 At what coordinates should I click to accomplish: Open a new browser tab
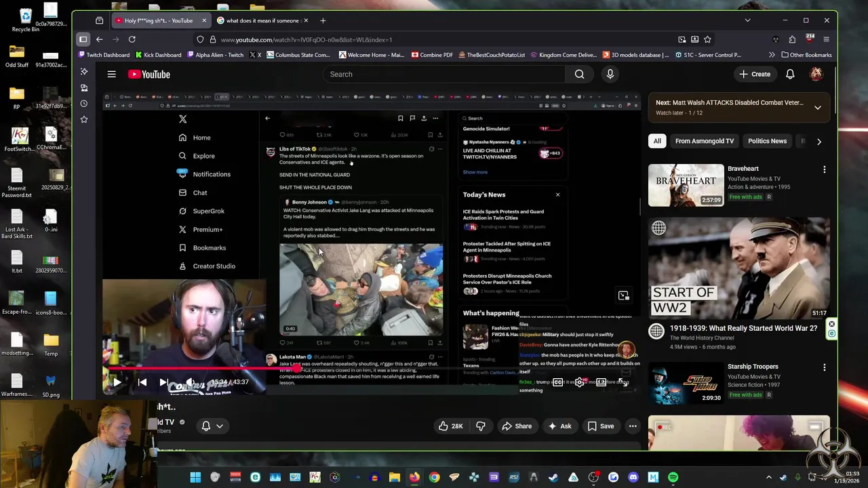(323, 20)
